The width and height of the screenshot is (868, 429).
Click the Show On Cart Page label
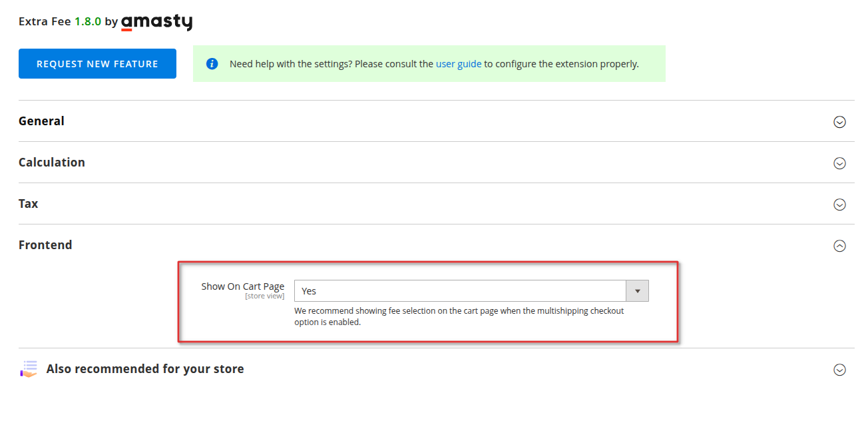243,286
